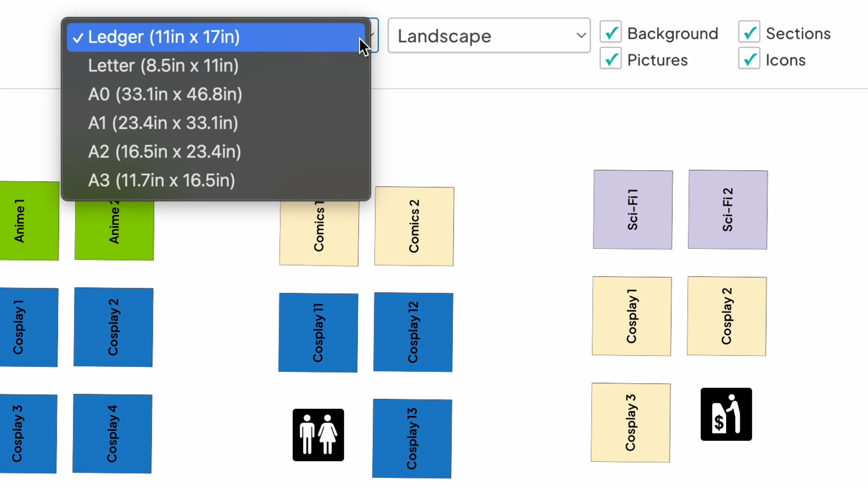Choose Ledger (11in x 17in) paper size
Screen dimensions: 868x488
pyautogui.click(x=216, y=37)
